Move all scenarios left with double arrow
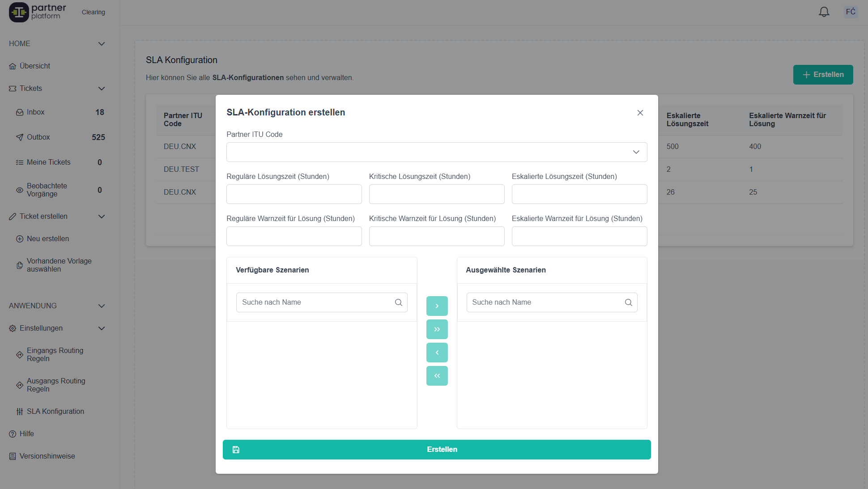 coord(437,376)
